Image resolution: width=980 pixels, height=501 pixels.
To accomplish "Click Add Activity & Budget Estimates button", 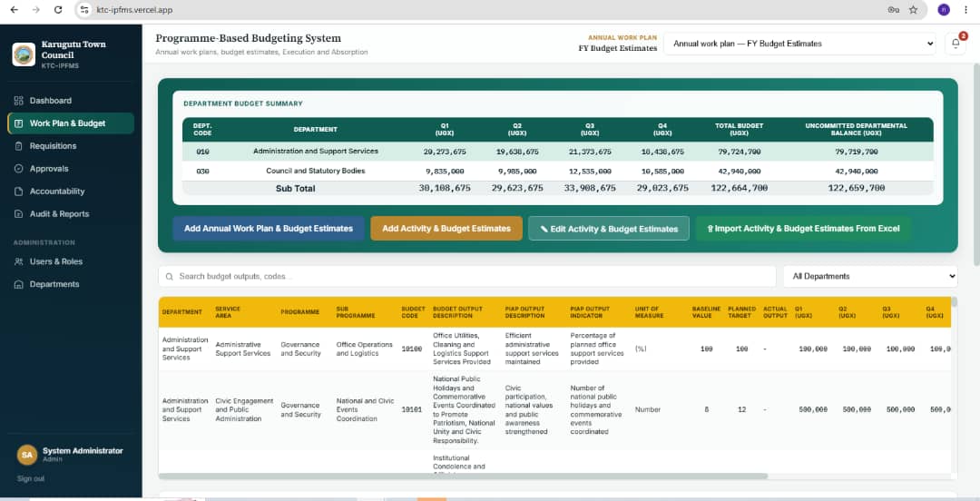I will click(x=446, y=229).
